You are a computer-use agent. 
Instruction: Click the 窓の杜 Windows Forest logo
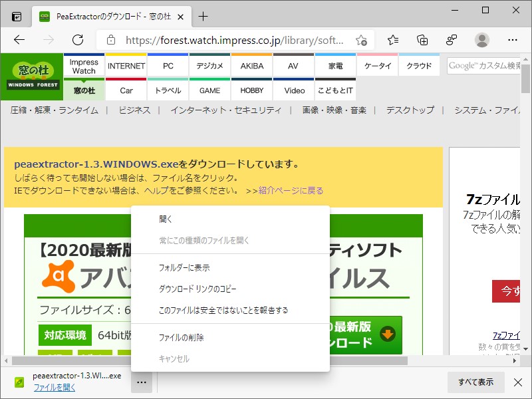click(31, 78)
